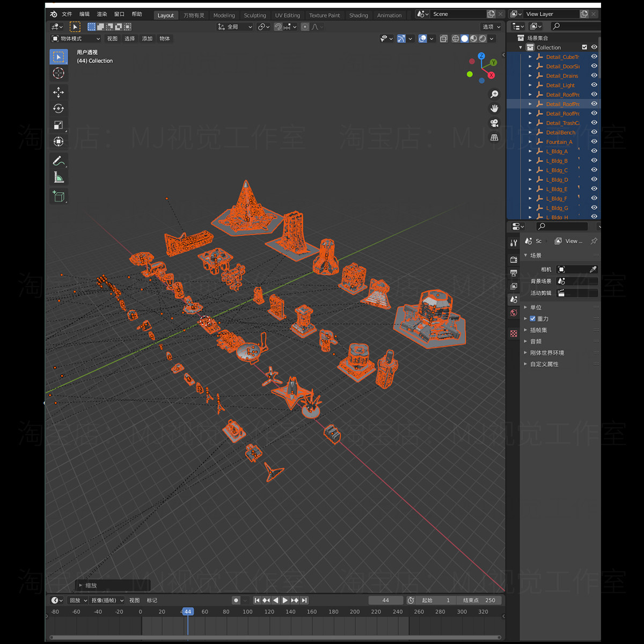644x644 pixels.
Task: Click the Z axis on navigation gizmo
Action: [x=481, y=56]
